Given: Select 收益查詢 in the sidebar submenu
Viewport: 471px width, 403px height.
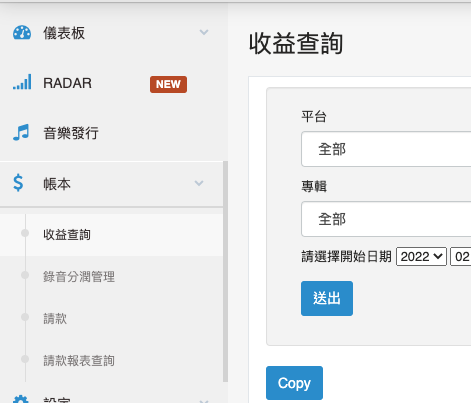Looking at the screenshot, I should (x=112, y=235).
